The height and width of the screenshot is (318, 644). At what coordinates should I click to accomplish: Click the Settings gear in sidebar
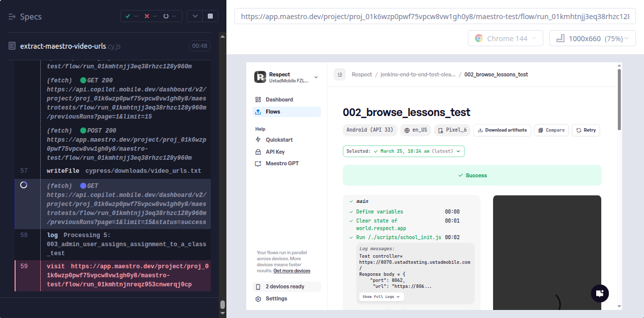tap(258, 299)
